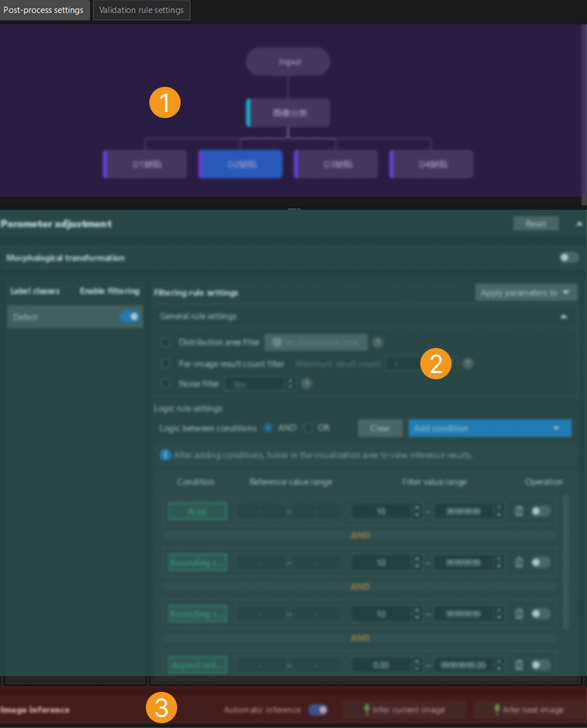The height and width of the screenshot is (728, 587).
Task: Open Validation rule settings tab
Action: [141, 10]
